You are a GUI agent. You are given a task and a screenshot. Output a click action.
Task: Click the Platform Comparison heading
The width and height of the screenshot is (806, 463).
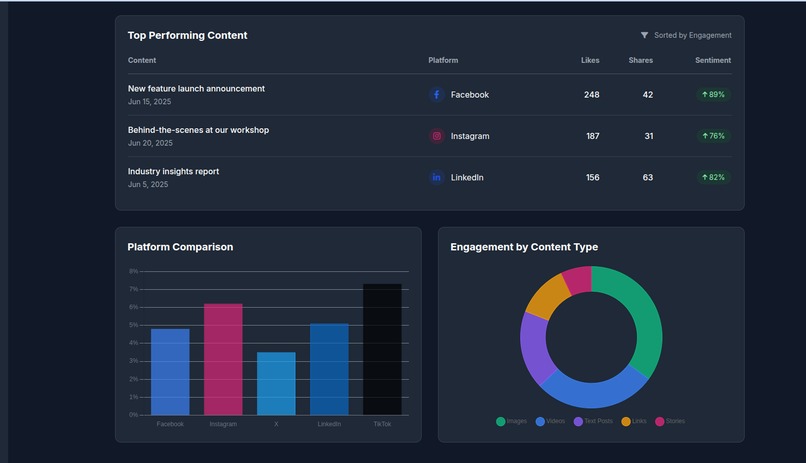pos(180,247)
